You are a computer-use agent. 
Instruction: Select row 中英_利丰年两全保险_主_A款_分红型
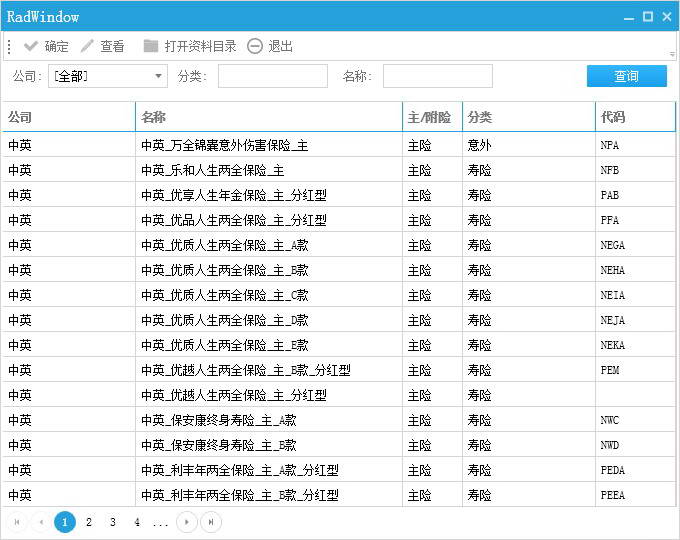339,470
